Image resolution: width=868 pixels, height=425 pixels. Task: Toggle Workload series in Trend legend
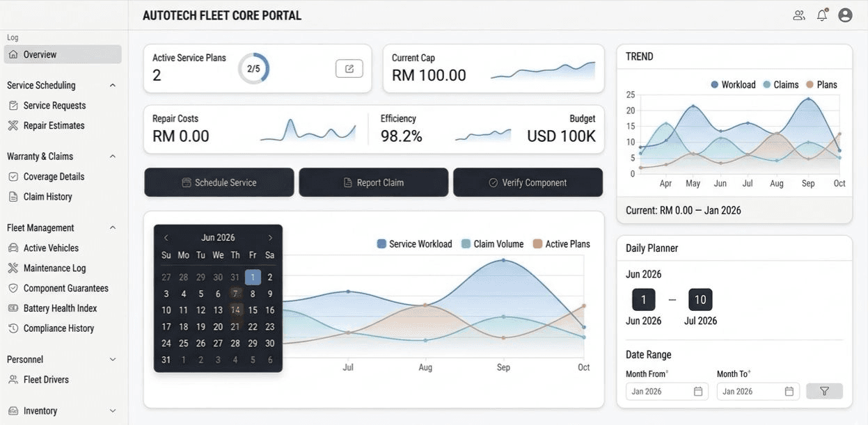pyautogui.click(x=733, y=85)
